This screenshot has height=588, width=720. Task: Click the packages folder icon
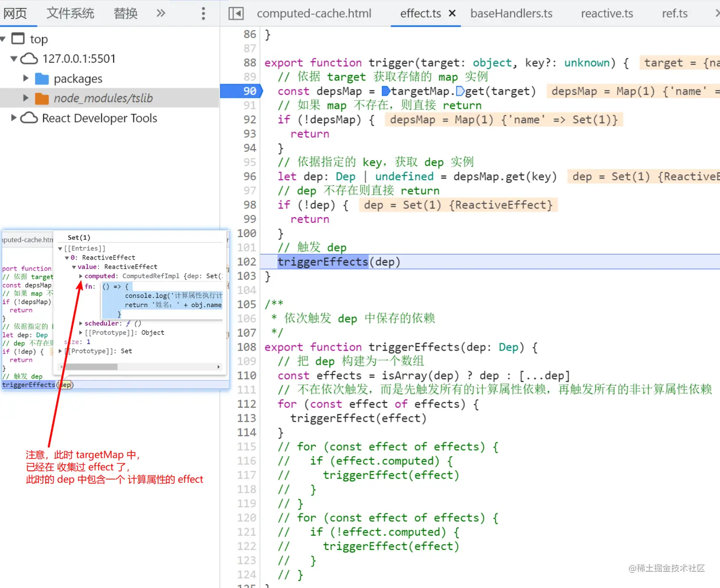(42, 79)
